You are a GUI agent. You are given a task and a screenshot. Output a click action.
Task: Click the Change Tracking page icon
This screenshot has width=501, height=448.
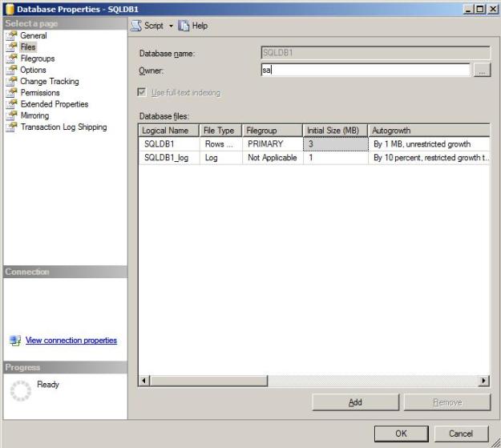coord(11,82)
